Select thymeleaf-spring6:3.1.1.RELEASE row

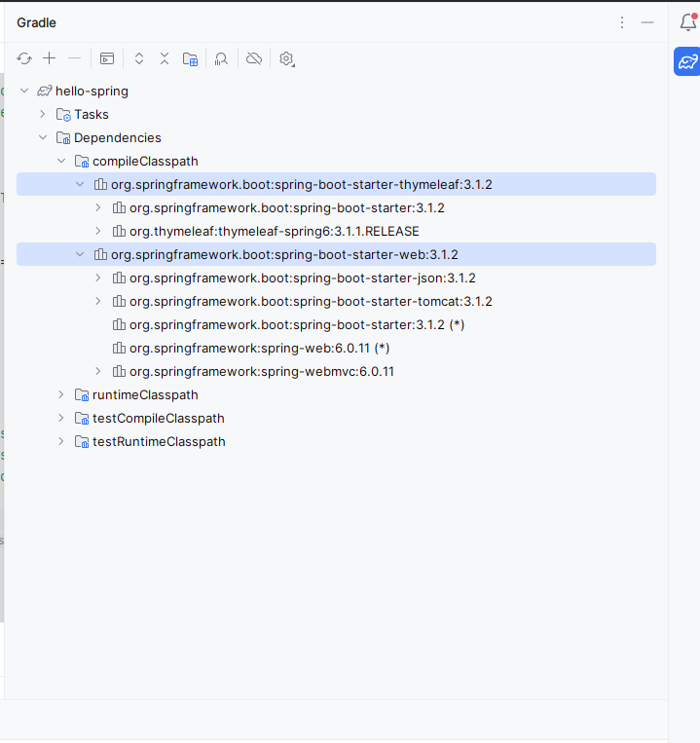[x=336, y=231]
